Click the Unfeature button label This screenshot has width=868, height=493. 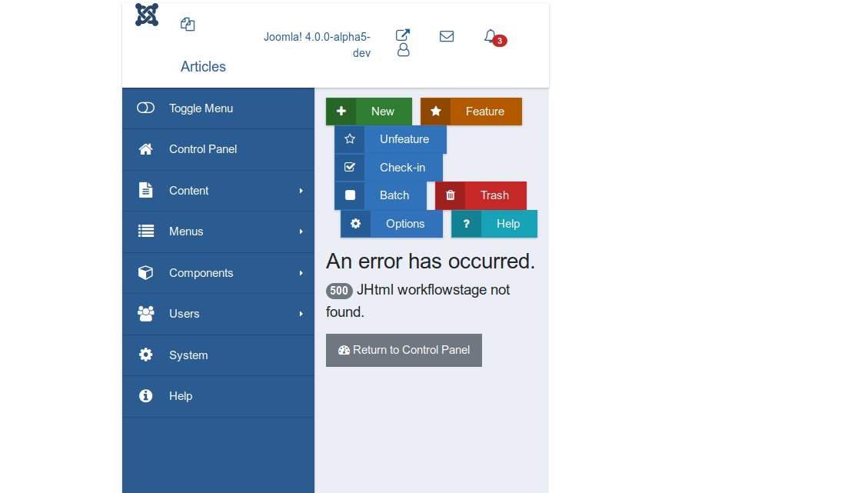(404, 139)
